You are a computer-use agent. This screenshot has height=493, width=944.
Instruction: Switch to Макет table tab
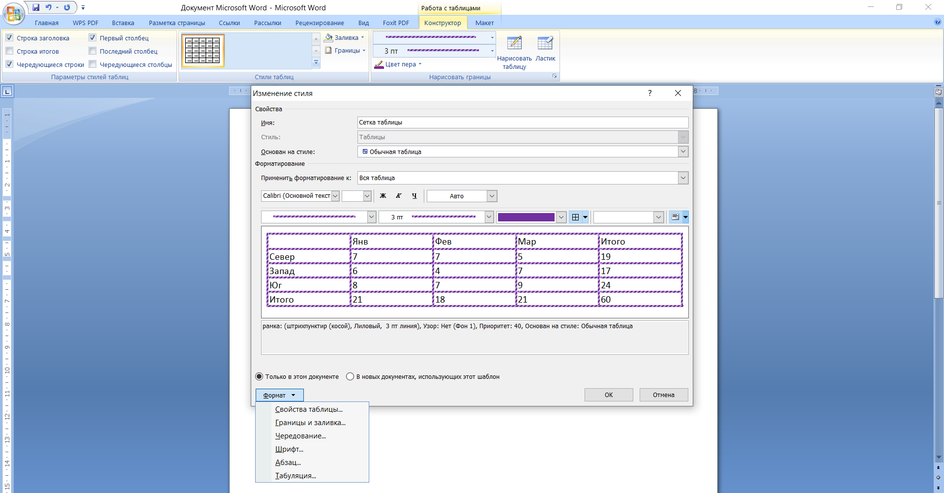tap(484, 23)
